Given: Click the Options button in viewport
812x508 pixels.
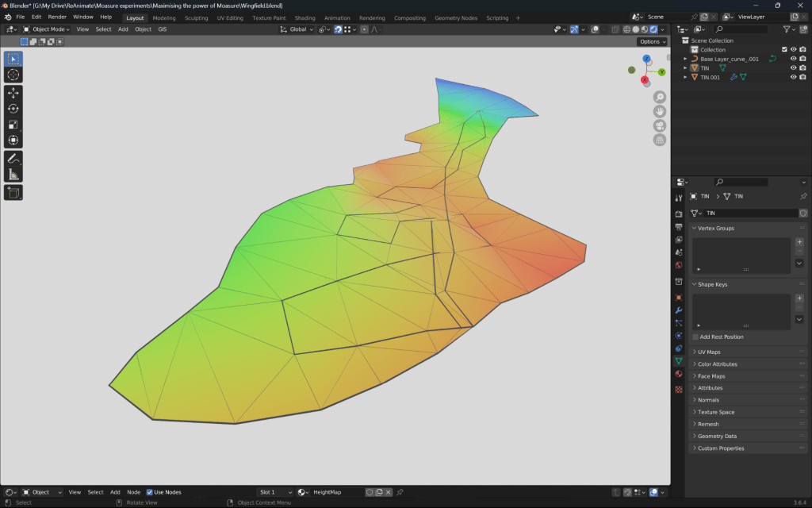Looking at the screenshot, I should (x=652, y=41).
